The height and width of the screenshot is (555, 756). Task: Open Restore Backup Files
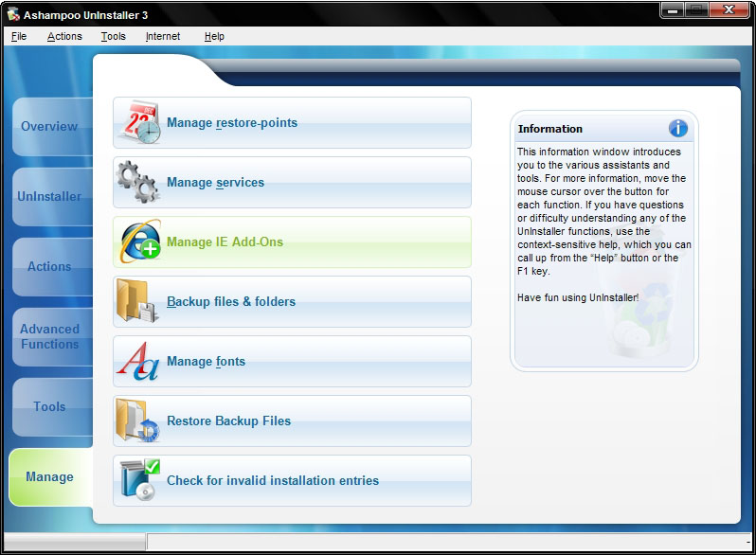pyautogui.click(x=292, y=421)
